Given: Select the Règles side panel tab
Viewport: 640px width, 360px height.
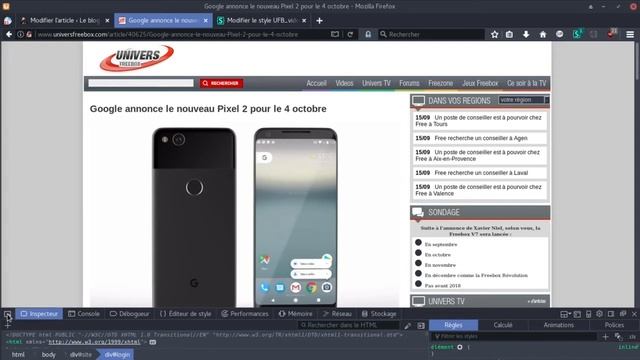Looking at the screenshot, I should [453, 325].
